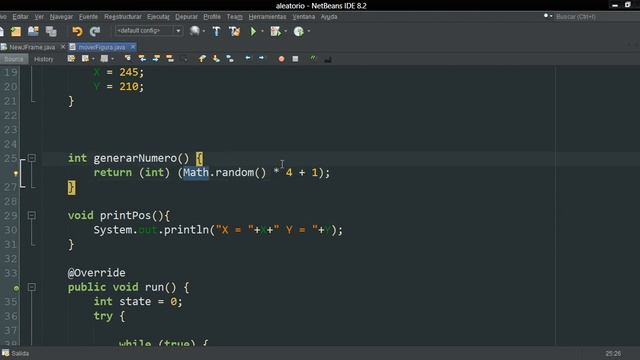640x360 pixels.
Task: Click the Build Project hammer icon
Action: pyautogui.click(x=216, y=31)
